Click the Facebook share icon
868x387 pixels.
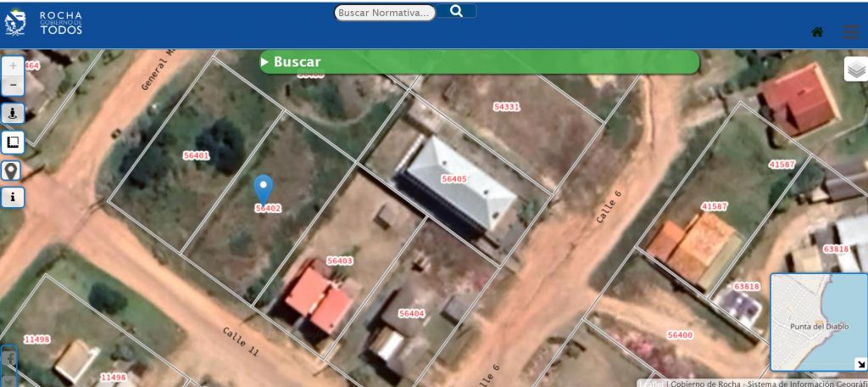click(8, 359)
